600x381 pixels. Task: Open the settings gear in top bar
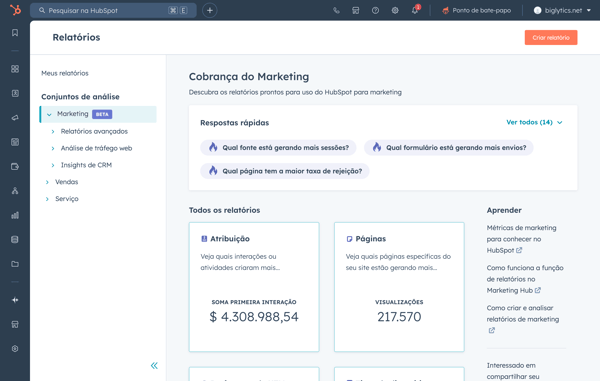(395, 10)
